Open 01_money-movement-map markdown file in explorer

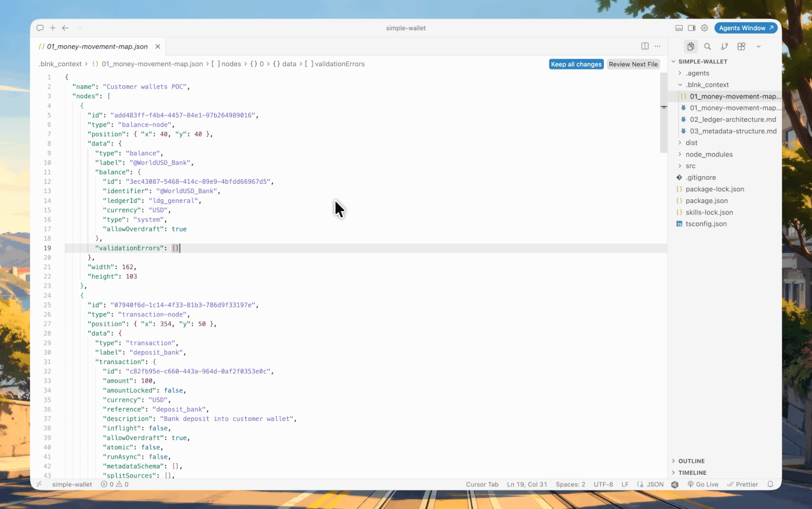click(x=725, y=108)
